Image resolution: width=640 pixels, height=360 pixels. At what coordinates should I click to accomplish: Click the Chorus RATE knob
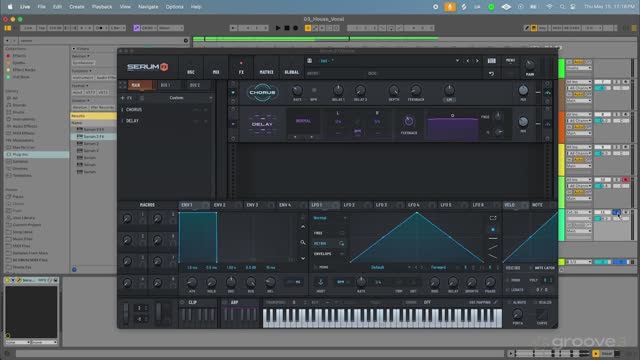pos(297,91)
